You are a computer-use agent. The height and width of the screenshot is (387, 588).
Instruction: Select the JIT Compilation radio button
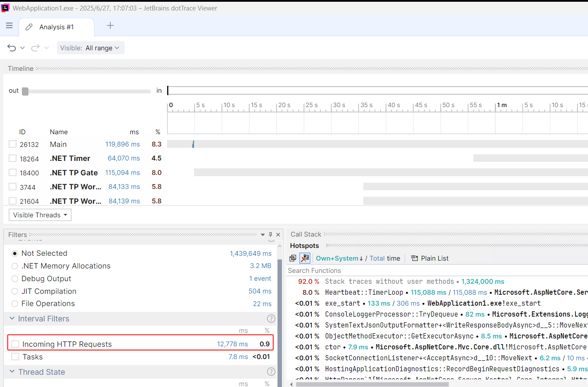click(15, 291)
